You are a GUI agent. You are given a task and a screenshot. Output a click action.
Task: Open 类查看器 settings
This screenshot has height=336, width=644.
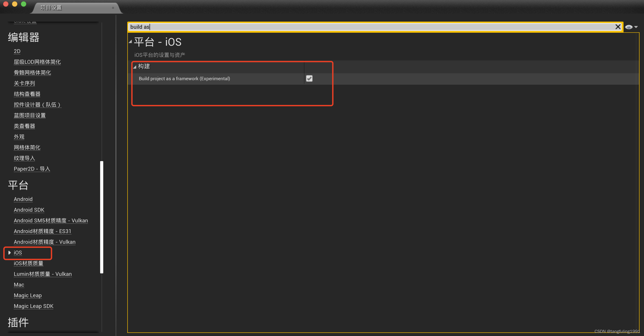point(24,126)
